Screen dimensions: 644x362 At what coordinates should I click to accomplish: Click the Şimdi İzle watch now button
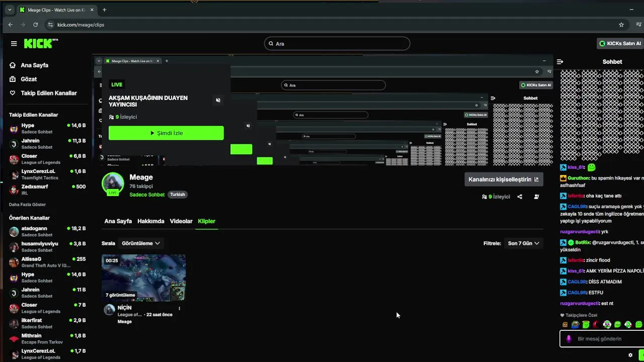166,133
